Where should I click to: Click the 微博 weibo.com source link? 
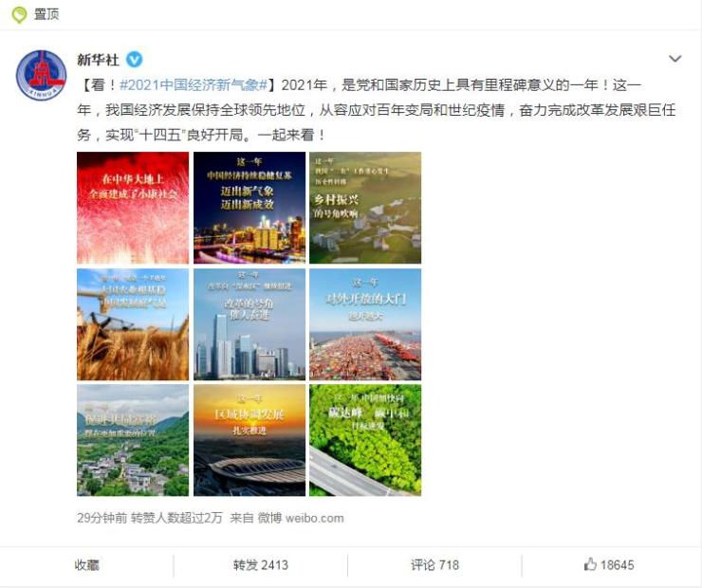point(301,518)
